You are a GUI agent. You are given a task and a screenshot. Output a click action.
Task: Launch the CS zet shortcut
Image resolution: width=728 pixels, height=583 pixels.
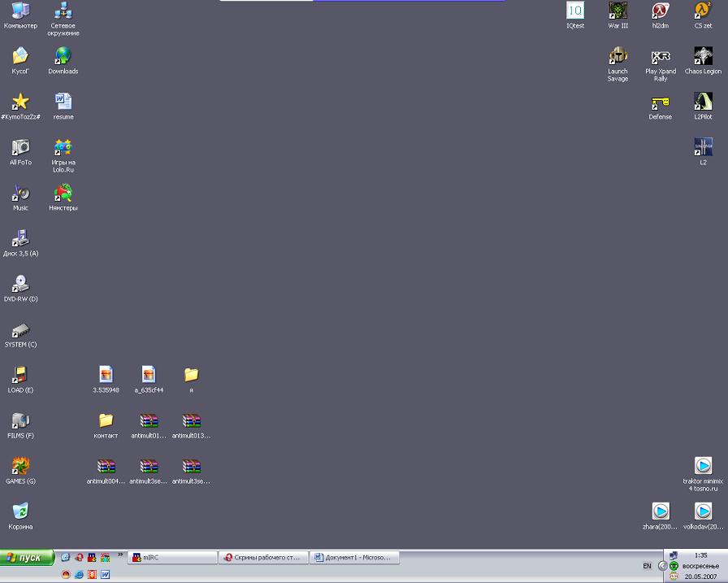click(704, 15)
